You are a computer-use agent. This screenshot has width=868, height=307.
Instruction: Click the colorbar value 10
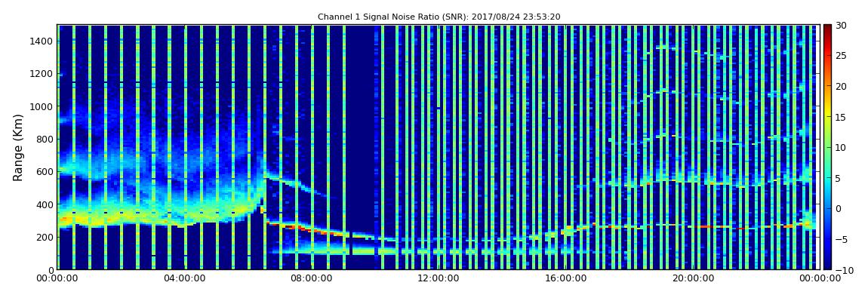click(841, 148)
